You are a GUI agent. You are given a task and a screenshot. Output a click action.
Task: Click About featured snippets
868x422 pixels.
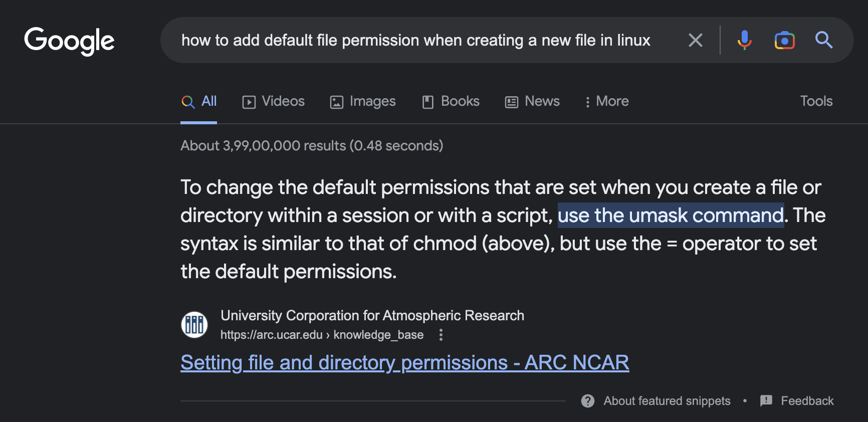point(667,400)
